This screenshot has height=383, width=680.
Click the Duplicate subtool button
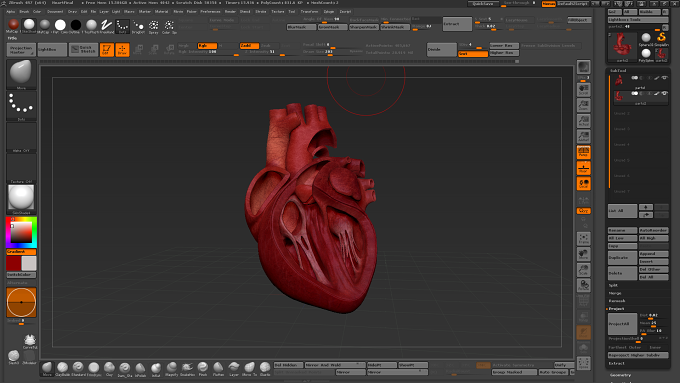(622, 258)
